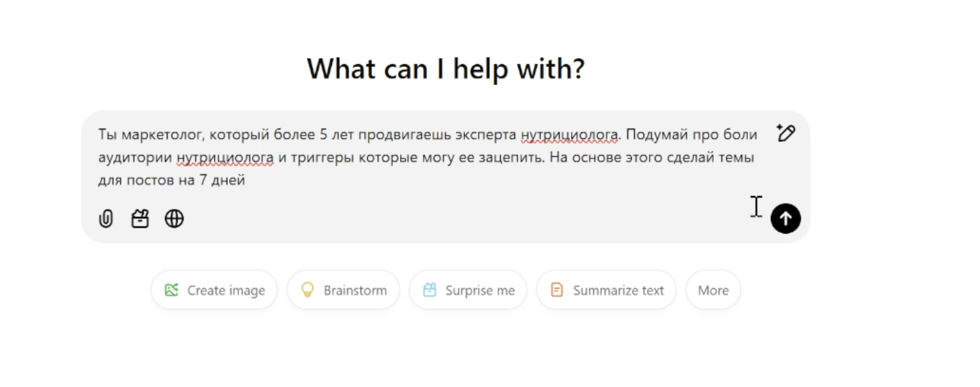Select the "Summarize text" suggestion label
This screenshot has height=387, width=980.
618,291
